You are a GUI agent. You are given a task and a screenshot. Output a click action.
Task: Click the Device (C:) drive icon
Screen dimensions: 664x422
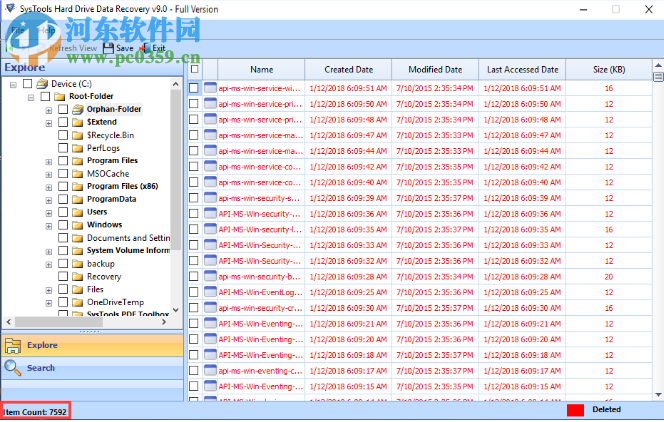pyautogui.click(x=42, y=84)
